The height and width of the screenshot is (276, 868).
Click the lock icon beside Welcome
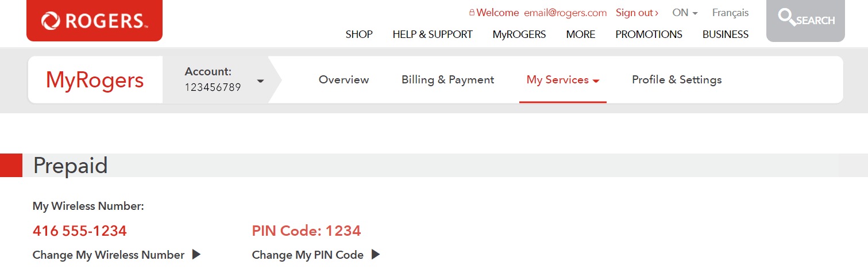click(x=472, y=13)
